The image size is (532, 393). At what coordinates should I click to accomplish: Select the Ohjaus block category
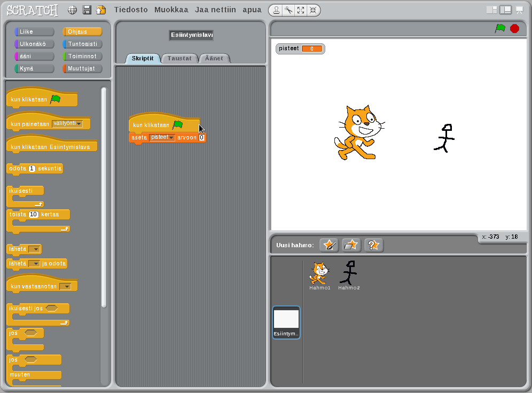pos(82,32)
